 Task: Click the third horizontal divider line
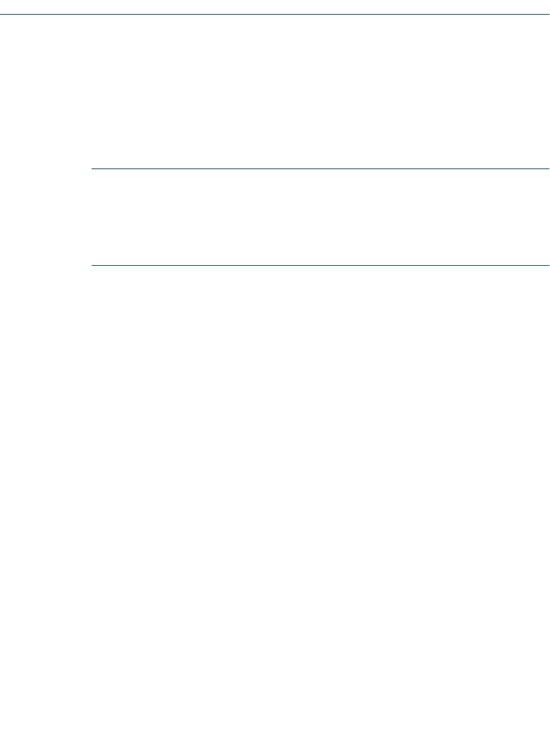(320, 265)
